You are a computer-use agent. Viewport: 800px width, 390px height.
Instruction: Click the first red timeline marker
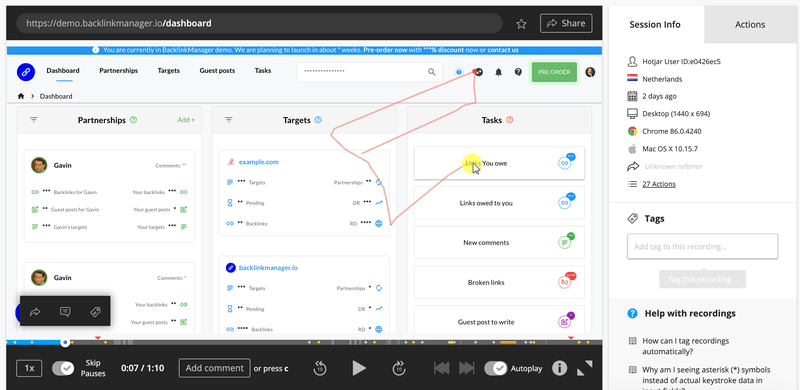(x=98, y=338)
